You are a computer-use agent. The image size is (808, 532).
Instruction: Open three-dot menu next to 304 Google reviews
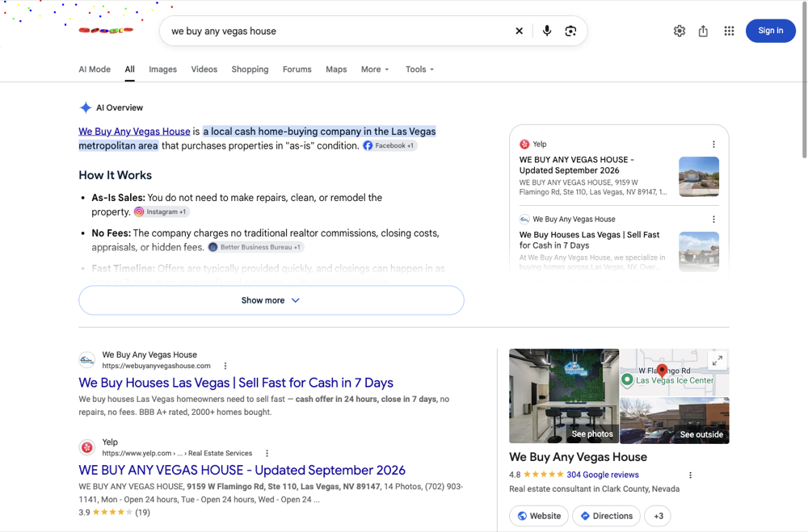(691, 475)
